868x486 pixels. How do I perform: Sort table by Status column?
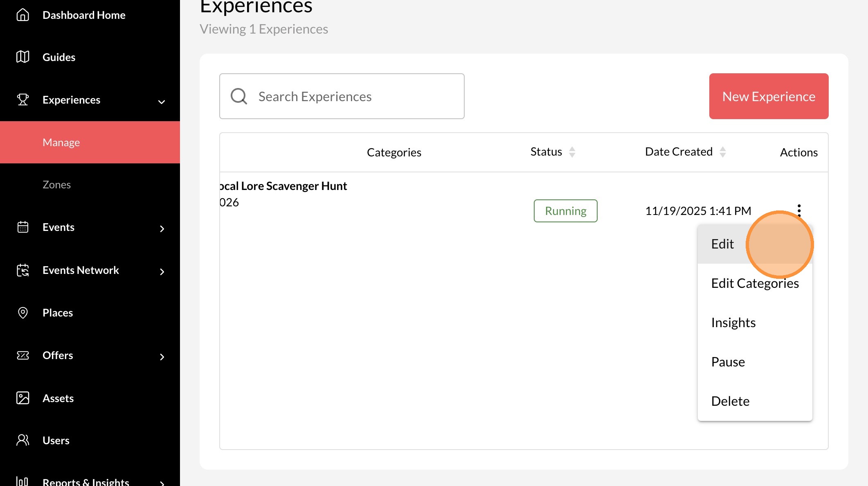(x=572, y=152)
